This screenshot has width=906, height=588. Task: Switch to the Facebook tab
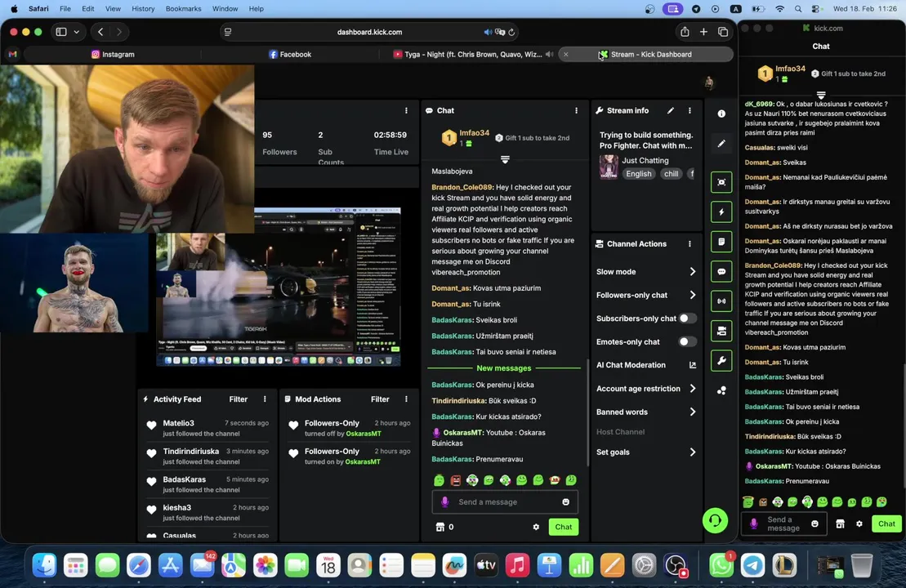click(x=290, y=54)
